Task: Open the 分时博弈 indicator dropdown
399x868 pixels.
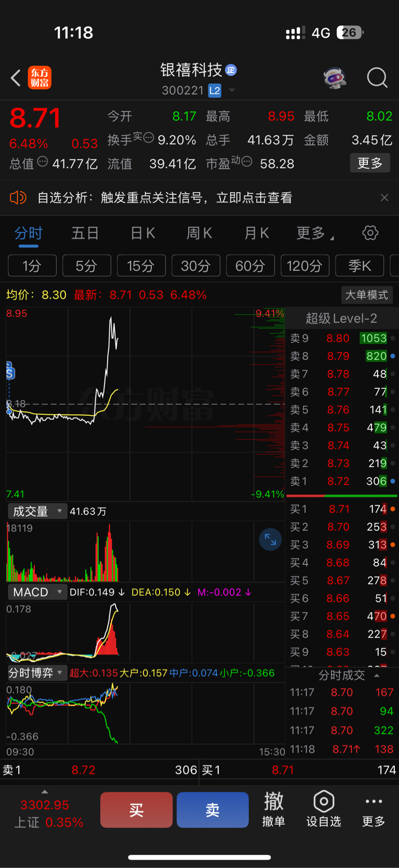Action: (37, 673)
